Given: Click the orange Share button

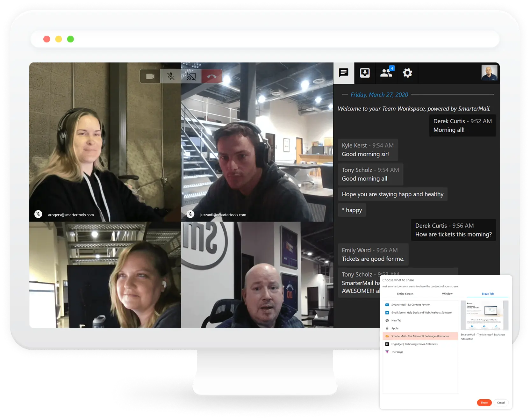Looking at the screenshot, I should coord(484,403).
